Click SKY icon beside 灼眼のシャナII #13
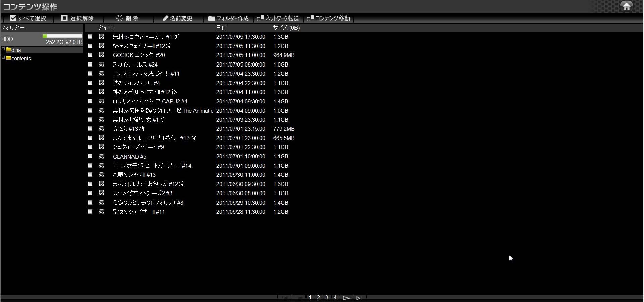644x302 pixels. (x=102, y=174)
